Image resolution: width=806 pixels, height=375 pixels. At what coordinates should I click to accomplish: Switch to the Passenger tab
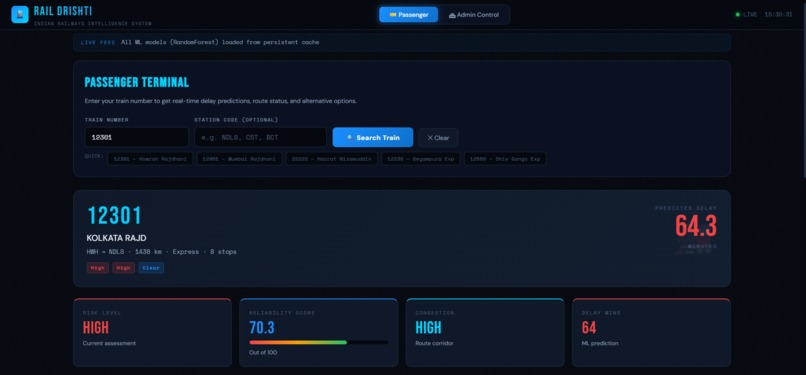[x=409, y=14]
